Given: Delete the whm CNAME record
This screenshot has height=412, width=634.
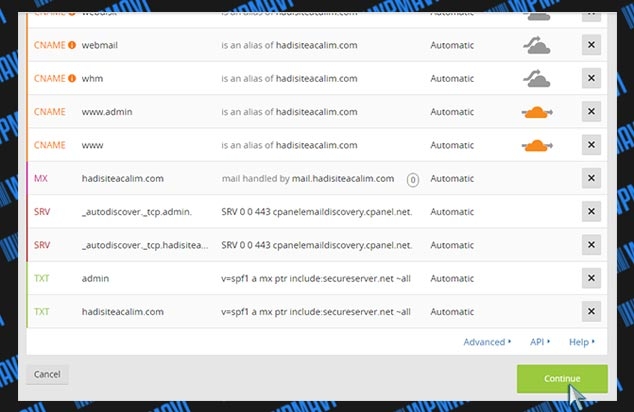Looking at the screenshot, I should tap(591, 78).
